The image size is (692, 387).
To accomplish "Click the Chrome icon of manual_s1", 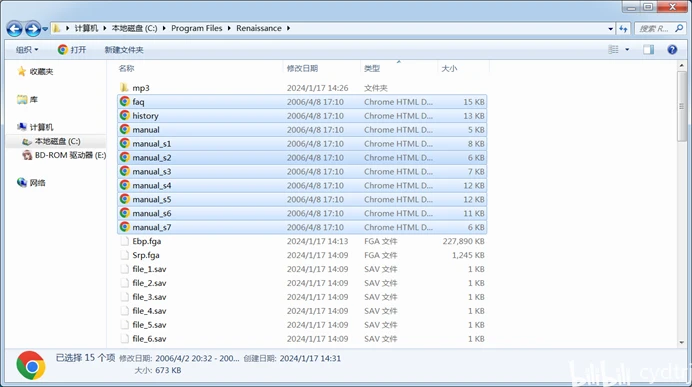I will pyautogui.click(x=124, y=143).
